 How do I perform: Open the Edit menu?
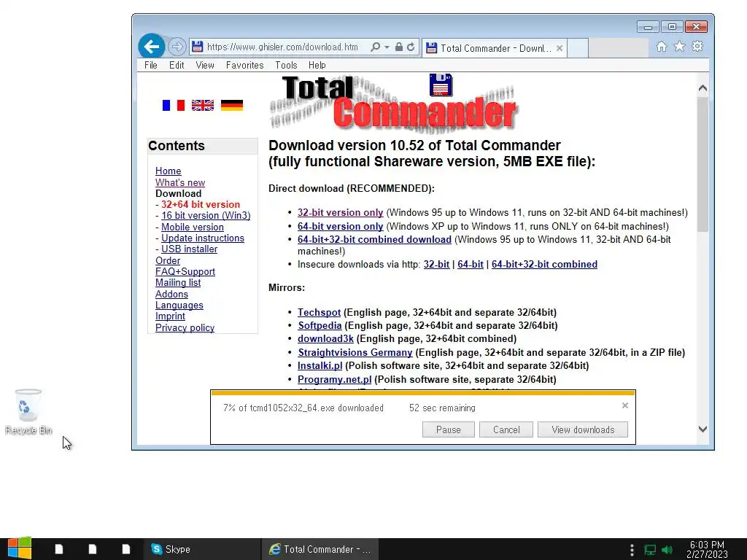click(x=177, y=65)
